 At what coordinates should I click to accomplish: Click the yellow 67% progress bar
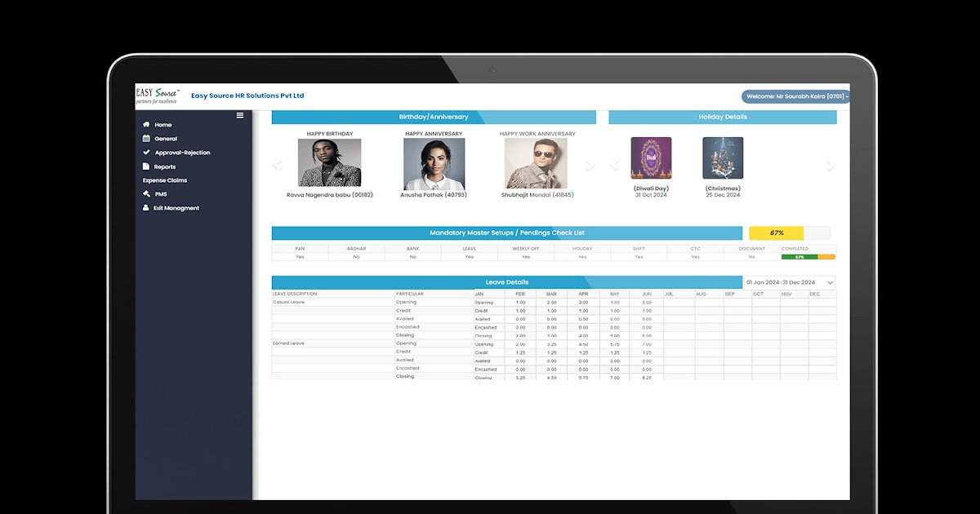pos(776,233)
